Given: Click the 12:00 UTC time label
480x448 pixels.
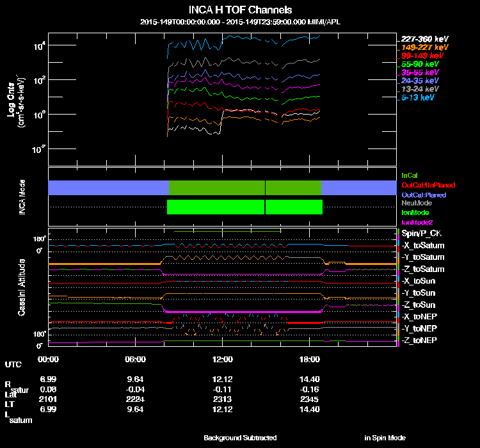Looking at the screenshot, I should [x=222, y=359].
